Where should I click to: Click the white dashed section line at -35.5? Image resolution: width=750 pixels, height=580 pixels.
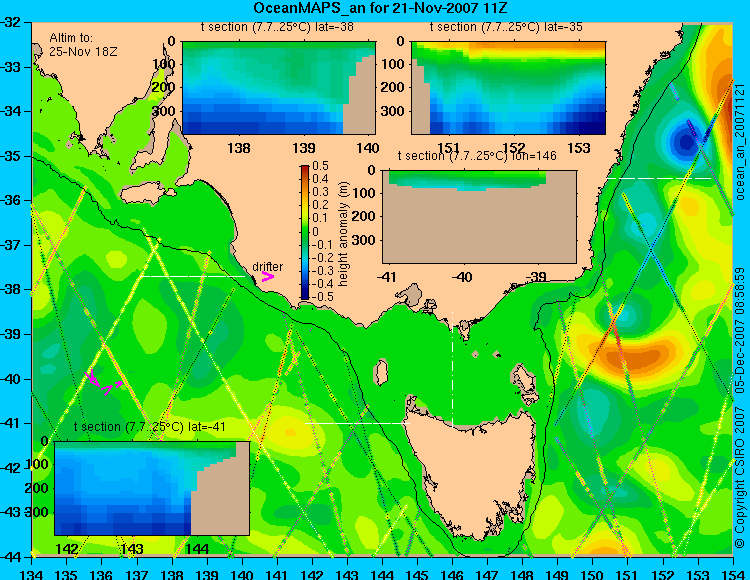click(x=659, y=178)
